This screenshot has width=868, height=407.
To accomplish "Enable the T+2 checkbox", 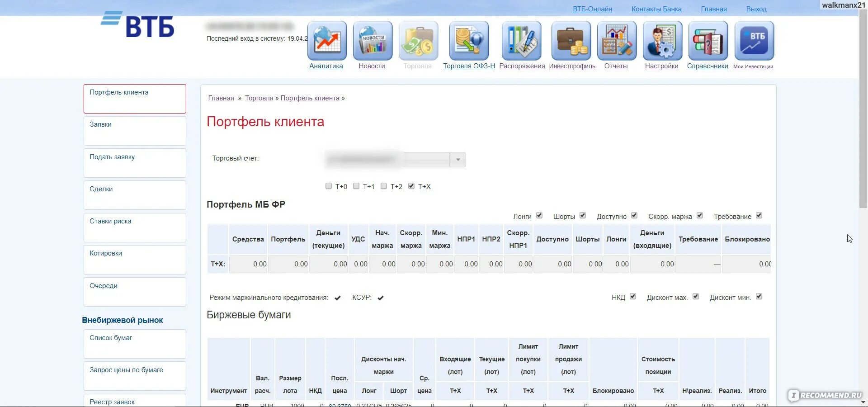I will pyautogui.click(x=384, y=186).
